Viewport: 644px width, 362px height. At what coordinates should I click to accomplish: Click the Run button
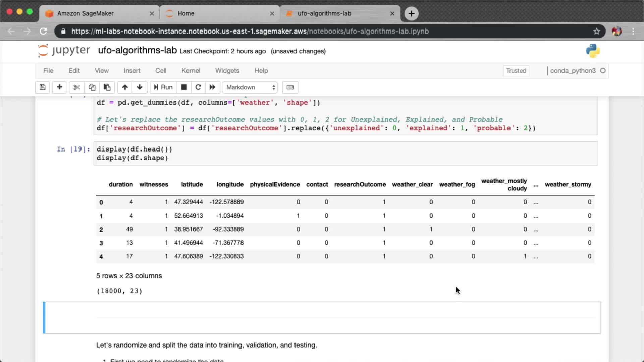coord(163,87)
